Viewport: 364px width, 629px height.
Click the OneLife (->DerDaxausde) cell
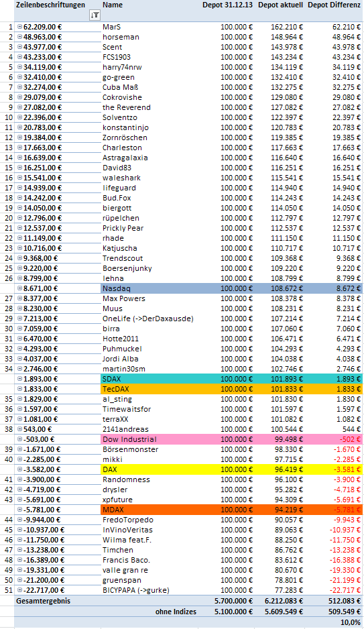(x=149, y=319)
